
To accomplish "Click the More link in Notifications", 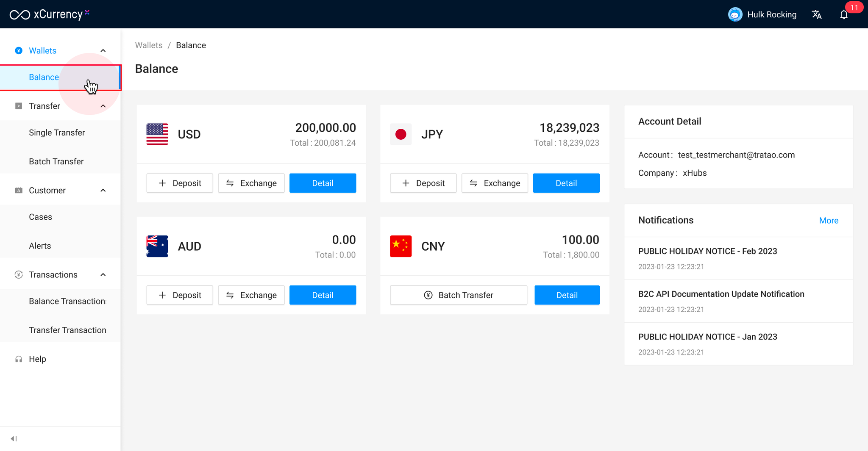I will [x=829, y=221].
